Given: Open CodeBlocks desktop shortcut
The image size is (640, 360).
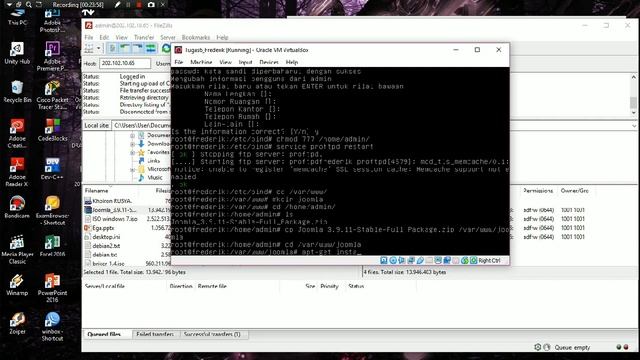Looking at the screenshot, I should point(52,130).
